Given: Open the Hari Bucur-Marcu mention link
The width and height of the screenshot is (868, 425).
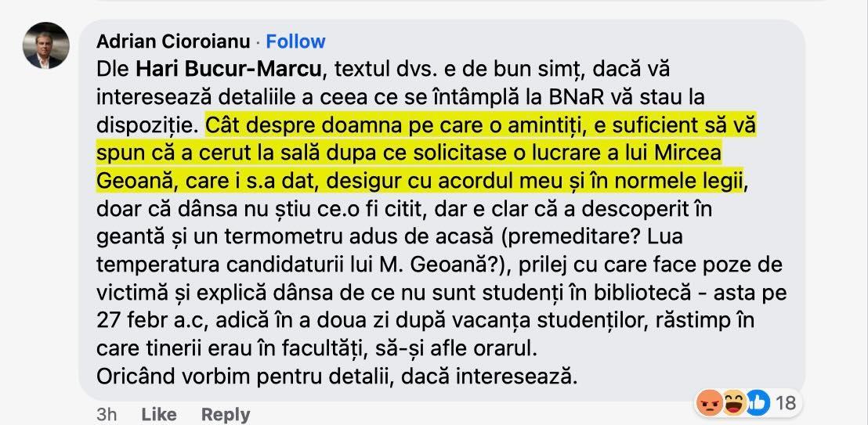Looking at the screenshot, I should pyautogui.click(x=229, y=69).
